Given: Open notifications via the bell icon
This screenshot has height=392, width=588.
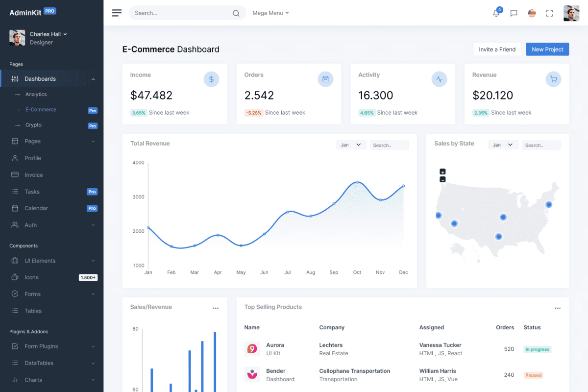Looking at the screenshot, I should click(496, 13).
